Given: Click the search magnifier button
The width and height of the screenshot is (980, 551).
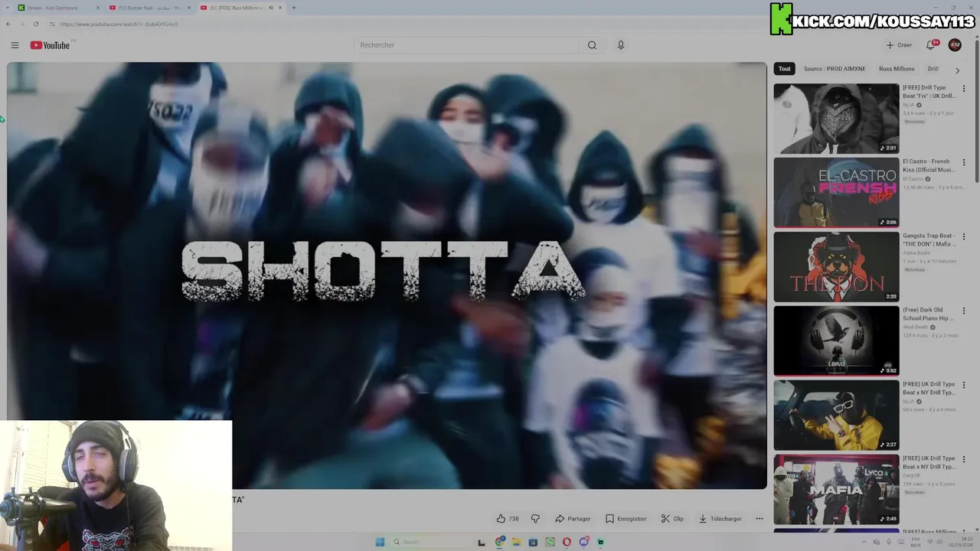Looking at the screenshot, I should pyautogui.click(x=592, y=45).
